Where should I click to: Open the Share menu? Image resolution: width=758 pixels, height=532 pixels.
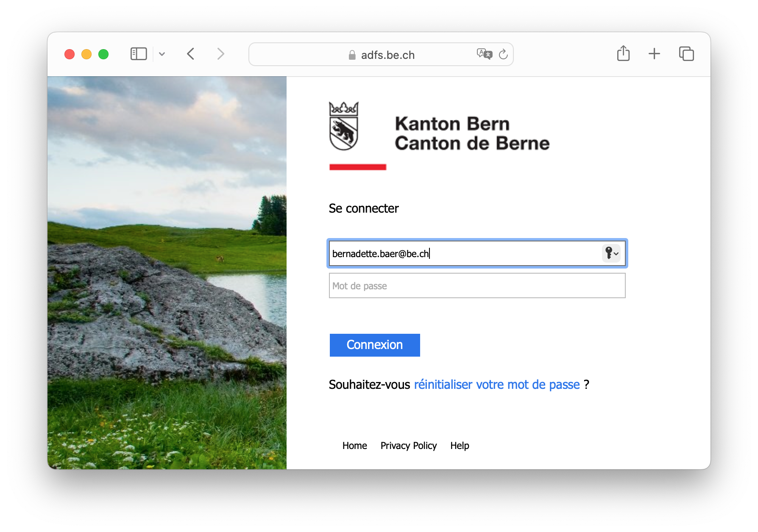click(623, 54)
